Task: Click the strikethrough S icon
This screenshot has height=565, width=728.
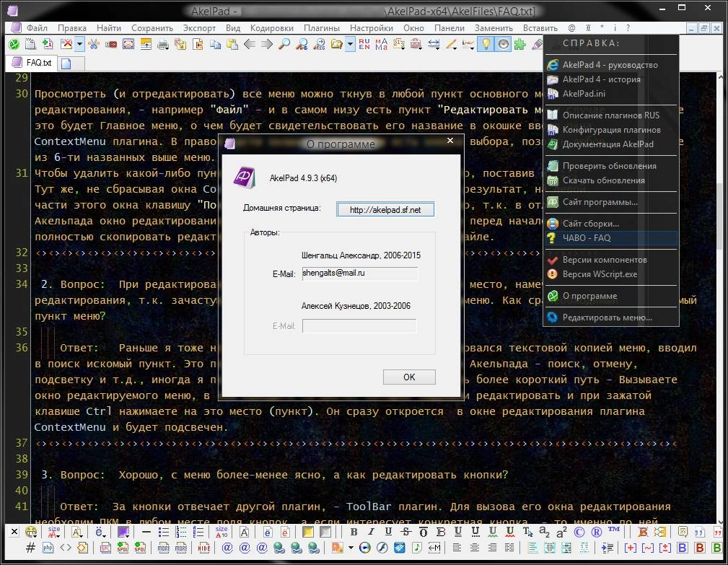Action: pyautogui.click(x=405, y=532)
